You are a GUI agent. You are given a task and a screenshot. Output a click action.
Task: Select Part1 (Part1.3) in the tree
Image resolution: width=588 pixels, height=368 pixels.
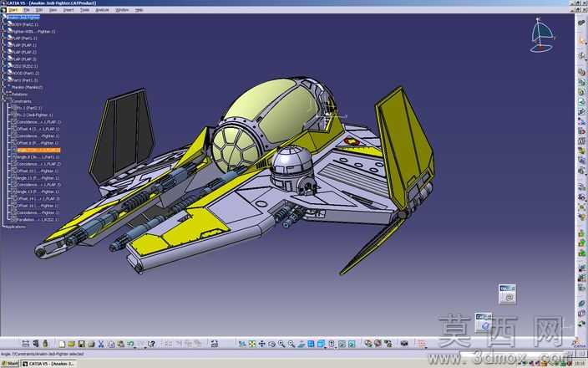point(25,80)
